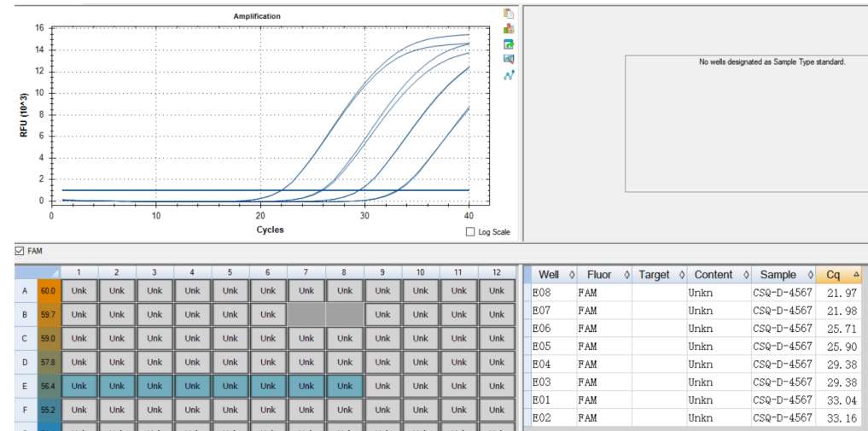The image size is (868, 431).
Task: Click Cq value 25.71
Action: [x=843, y=329]
